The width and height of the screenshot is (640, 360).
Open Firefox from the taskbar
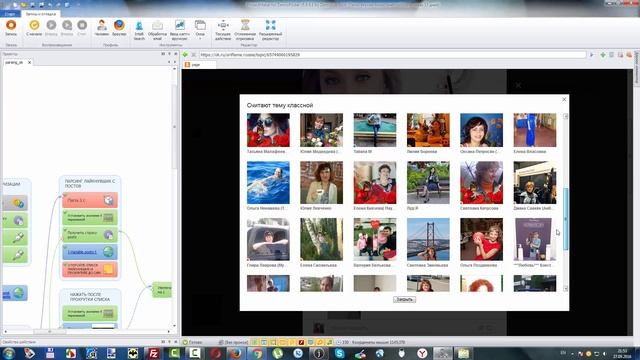pos(236,353)
